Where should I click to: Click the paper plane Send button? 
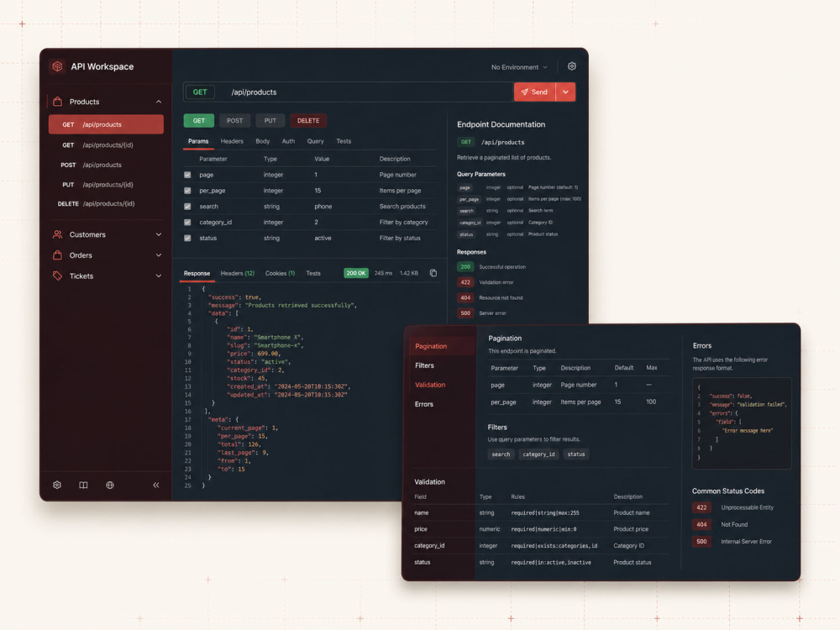tap(534, 92)
